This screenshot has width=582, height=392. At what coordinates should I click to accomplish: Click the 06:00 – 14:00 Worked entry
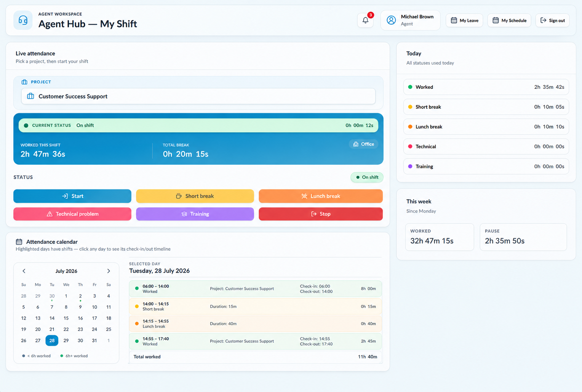tap(255, 289)
